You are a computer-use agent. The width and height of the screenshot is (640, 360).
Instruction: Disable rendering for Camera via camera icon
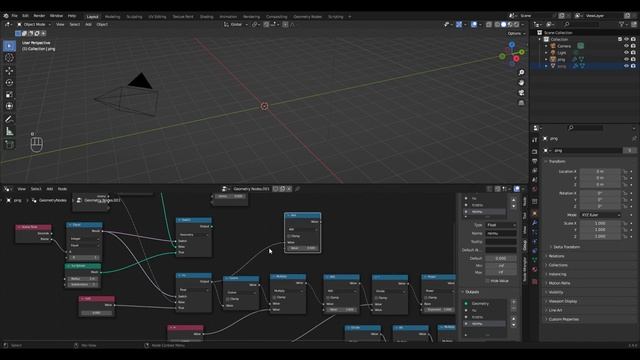pyautogui.click(x=633, y=46)
